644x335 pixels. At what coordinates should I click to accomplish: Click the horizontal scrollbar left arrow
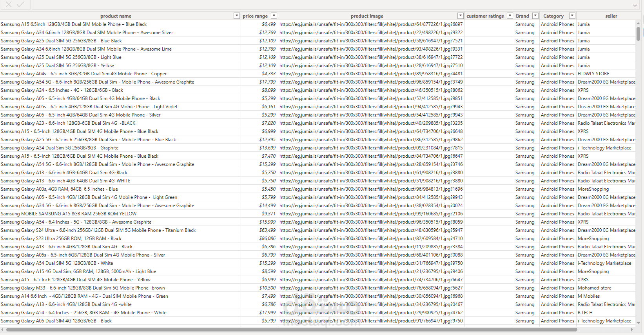pos(2,330)
